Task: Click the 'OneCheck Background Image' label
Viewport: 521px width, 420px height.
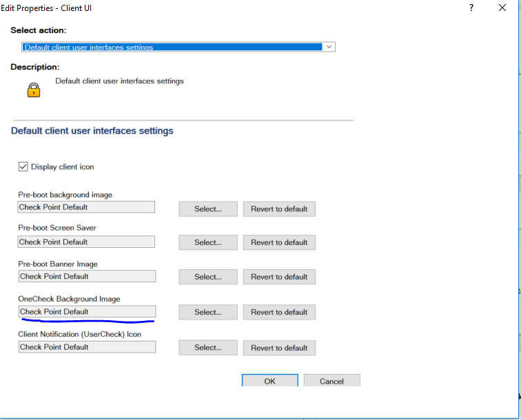Action: (69, 299)
